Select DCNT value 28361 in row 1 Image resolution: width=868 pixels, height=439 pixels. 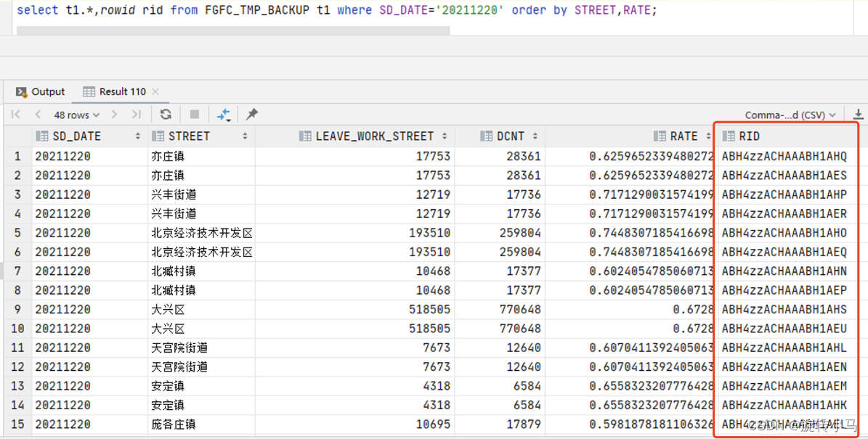(500, 157)
